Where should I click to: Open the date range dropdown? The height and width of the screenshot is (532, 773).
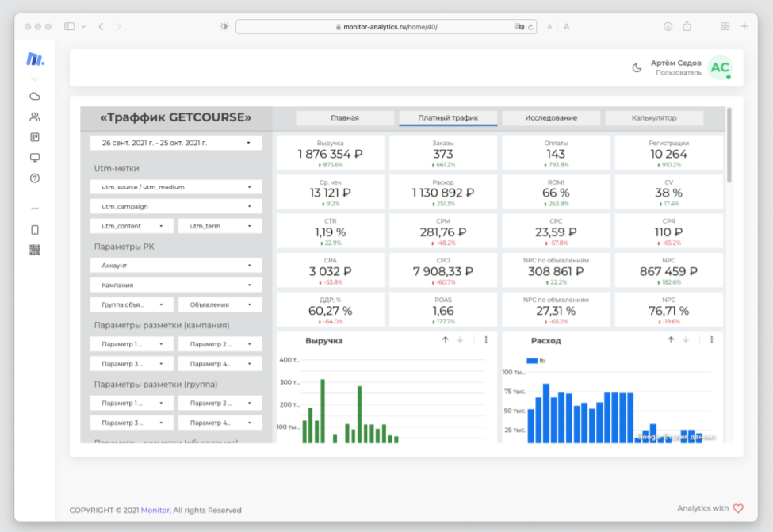[175, 143]
